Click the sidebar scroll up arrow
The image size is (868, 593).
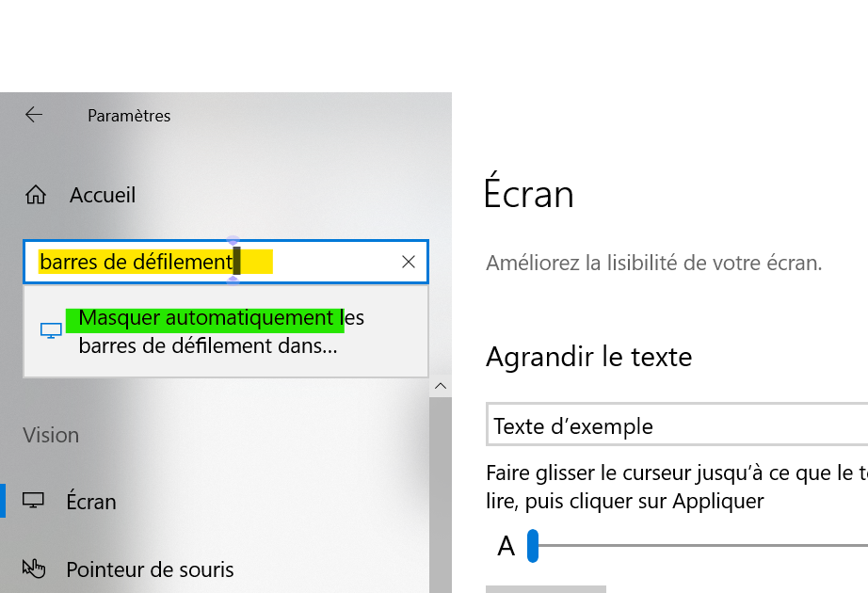[440, 386]
